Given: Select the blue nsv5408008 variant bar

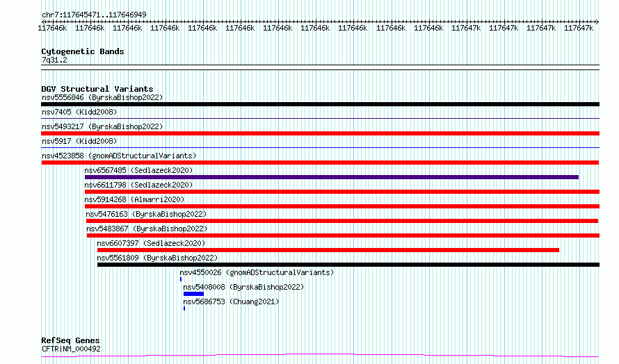Looking at the screenshot, I should click(193, 294).
